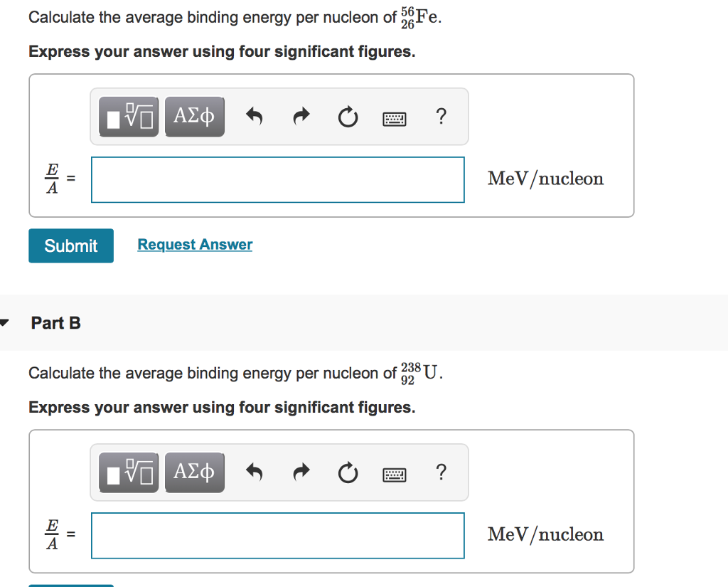Show the keyboard helper in Part B

[394, 473]
